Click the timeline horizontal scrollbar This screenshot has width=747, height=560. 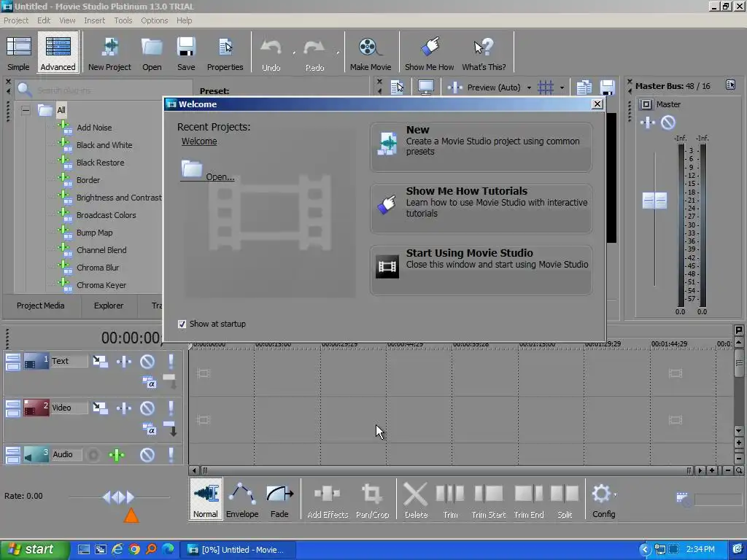click(446, 470)
